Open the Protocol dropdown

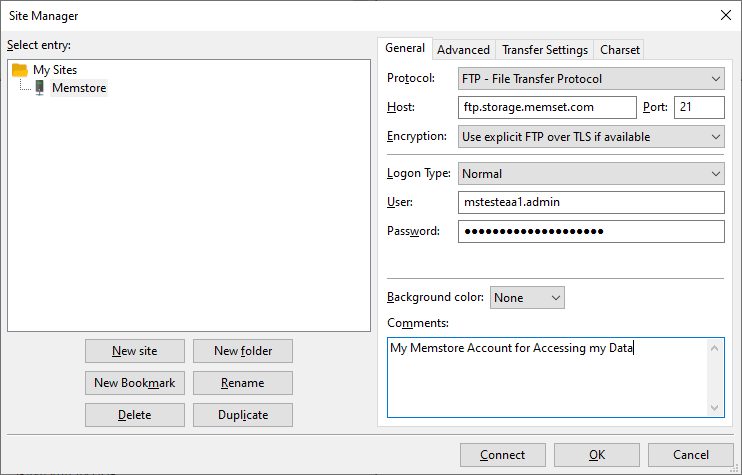[591, 79]
